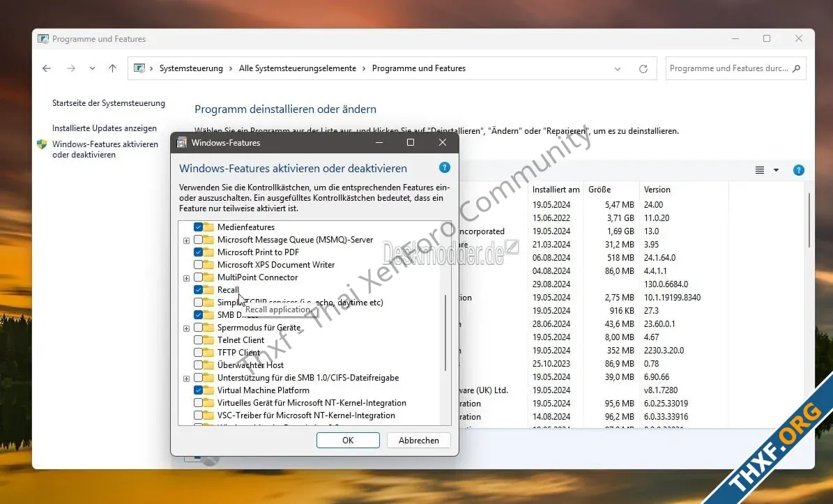833x504 pixels.
Task: Confirm the Windows-Features dialog with OK
Action: (348, 441)
